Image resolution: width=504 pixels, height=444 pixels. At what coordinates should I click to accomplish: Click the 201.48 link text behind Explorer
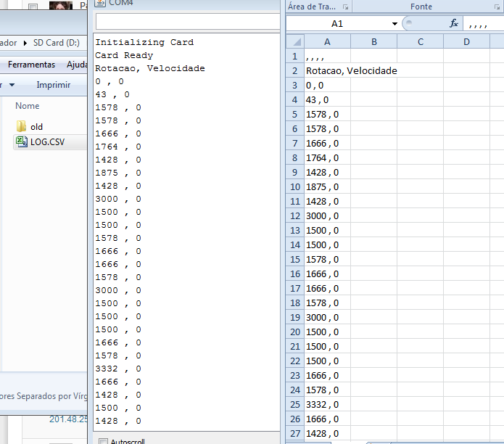(x=68, y=419)
